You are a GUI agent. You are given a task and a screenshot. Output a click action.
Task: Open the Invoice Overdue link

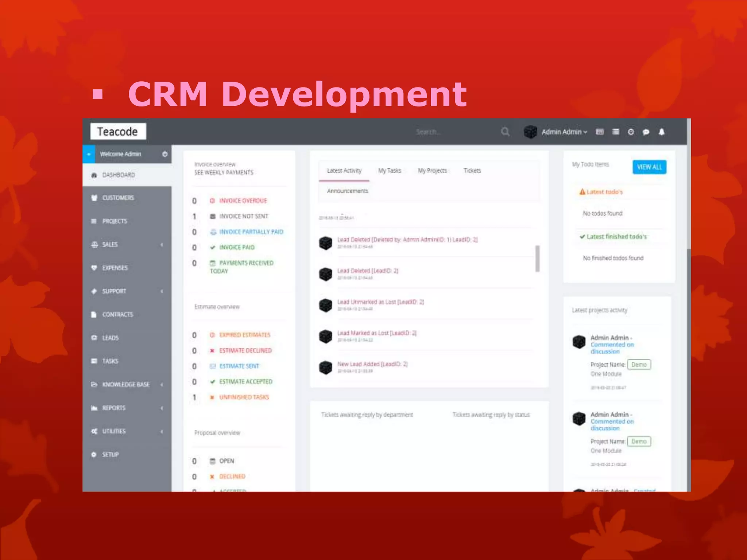(243, 201)
